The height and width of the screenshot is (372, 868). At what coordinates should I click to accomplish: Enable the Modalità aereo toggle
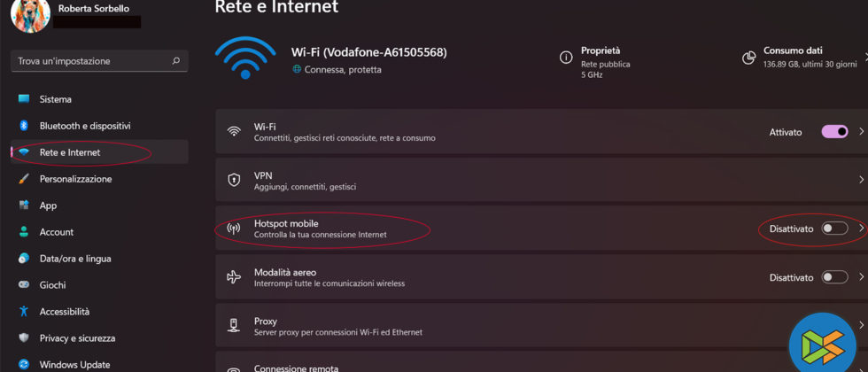[x=834, y=277]
